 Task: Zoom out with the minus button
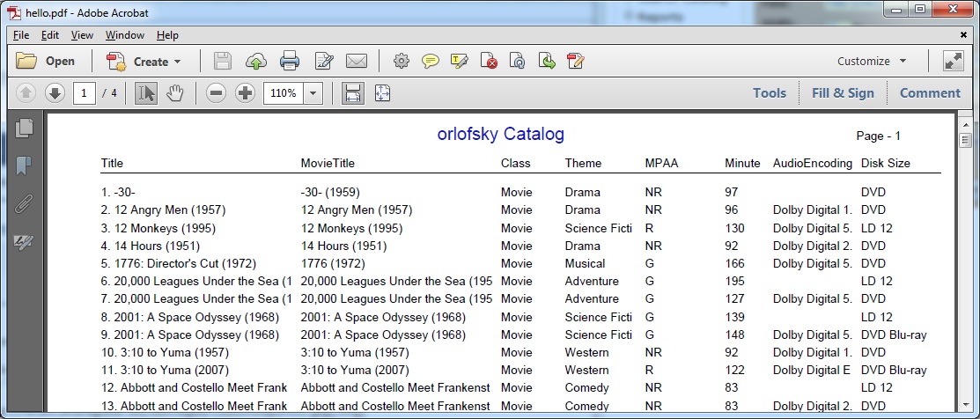217,93
